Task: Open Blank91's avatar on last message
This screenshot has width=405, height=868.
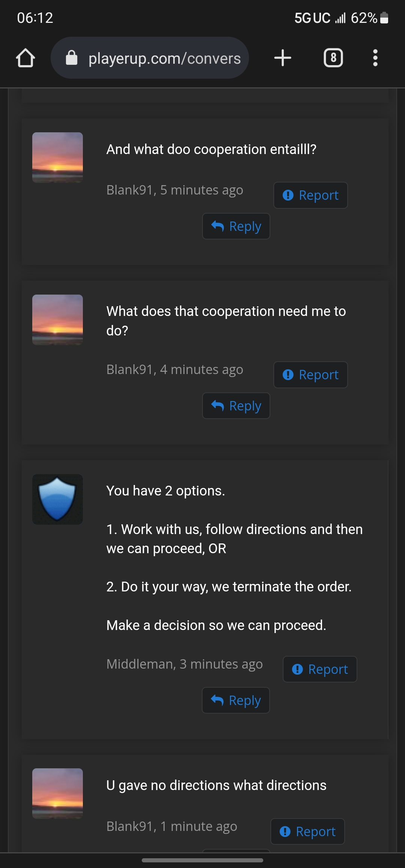Action: (57, 793)
